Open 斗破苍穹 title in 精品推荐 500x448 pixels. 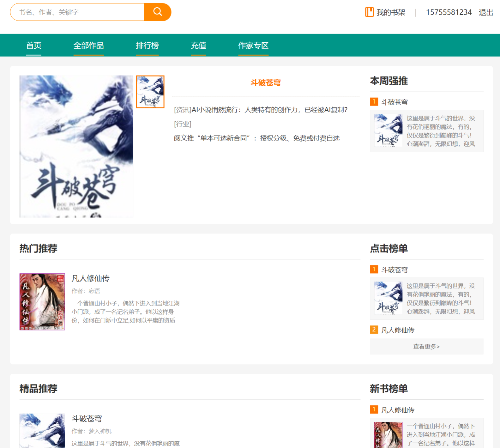(87, 419)
